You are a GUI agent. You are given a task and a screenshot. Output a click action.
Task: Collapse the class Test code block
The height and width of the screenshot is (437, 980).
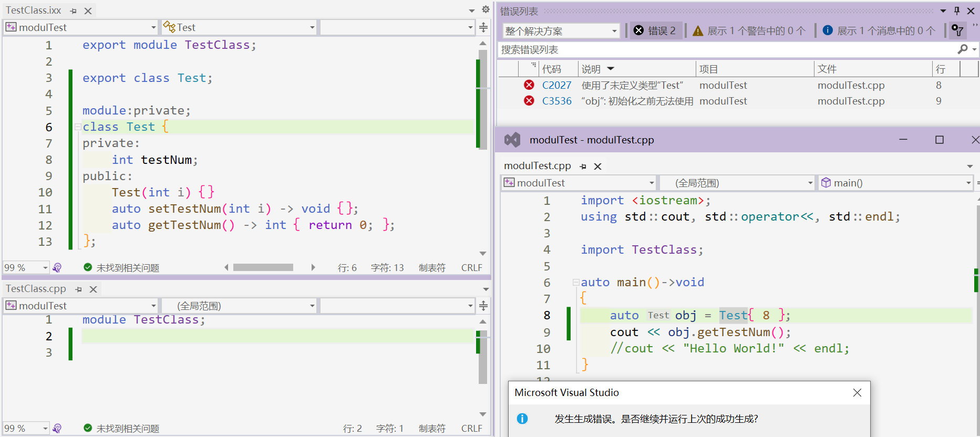click(77, 127)
